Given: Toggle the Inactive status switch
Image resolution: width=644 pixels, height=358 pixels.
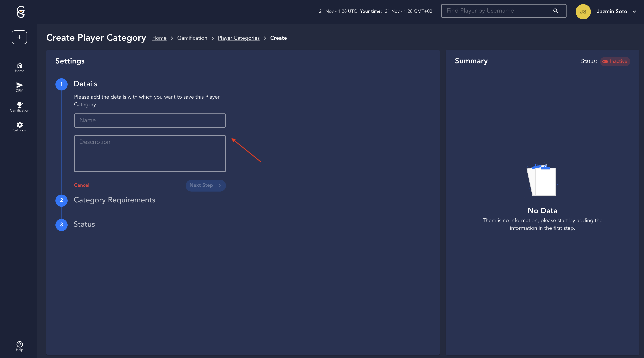Looking at the screenshot, I should coord(605,62).
